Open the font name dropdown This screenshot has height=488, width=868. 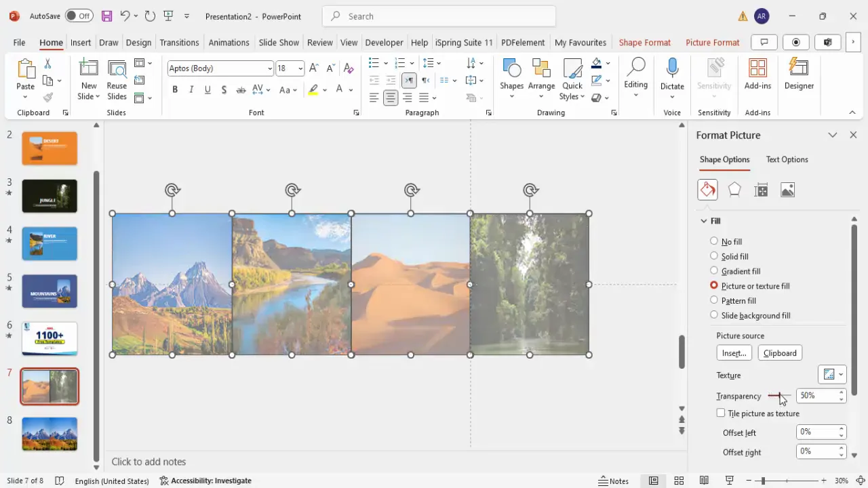coord(270,68)
